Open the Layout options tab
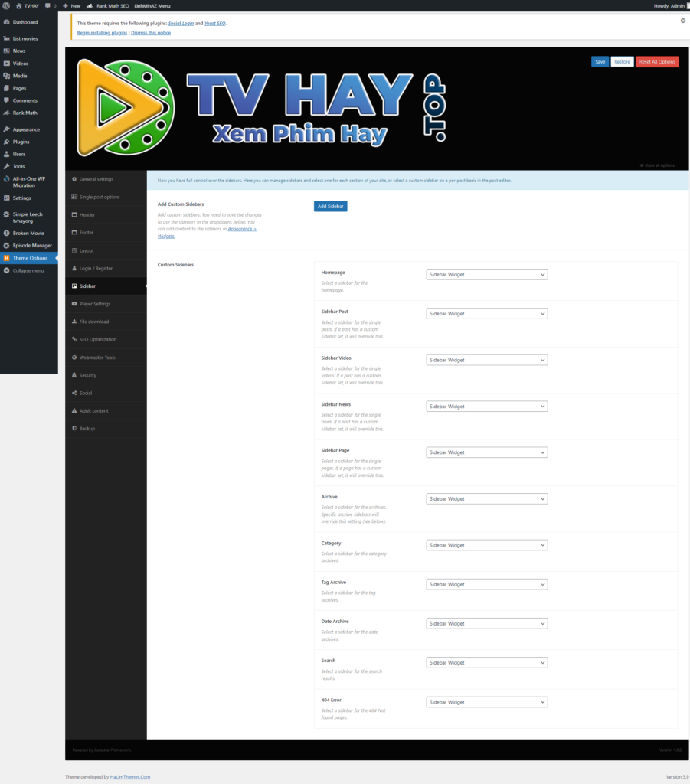Viewport: 690px width, 784px height. coord(106,250)
